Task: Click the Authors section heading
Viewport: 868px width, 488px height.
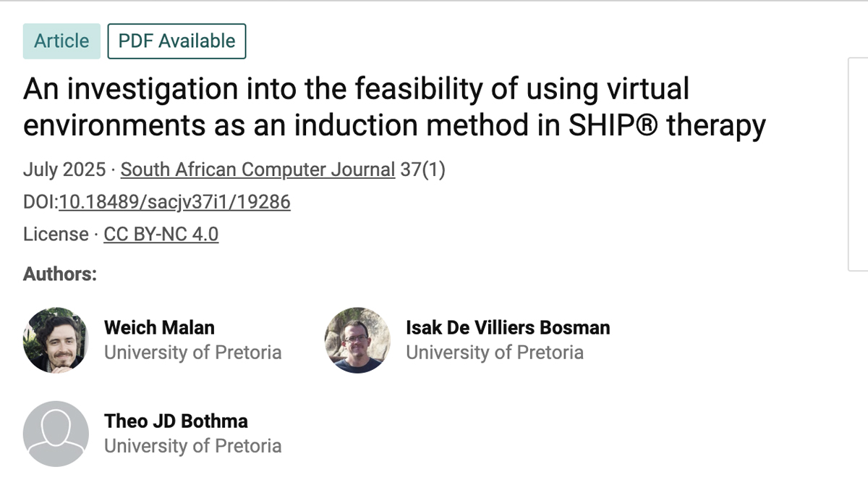Action: pos(59,274)
